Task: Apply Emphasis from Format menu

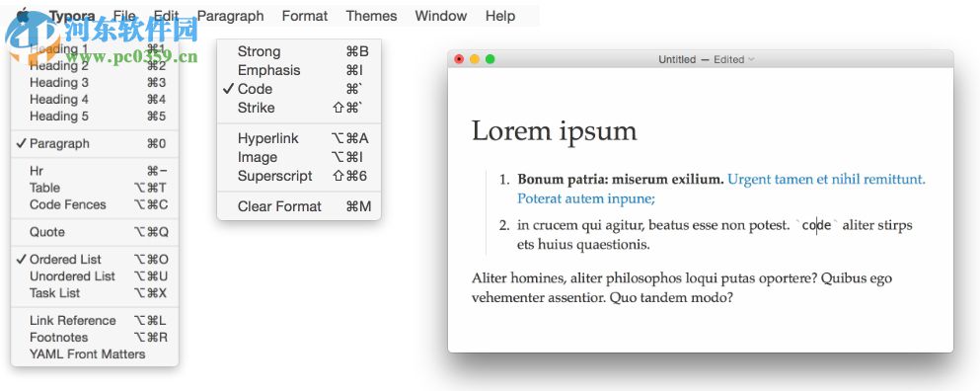Action: (299, 71)
